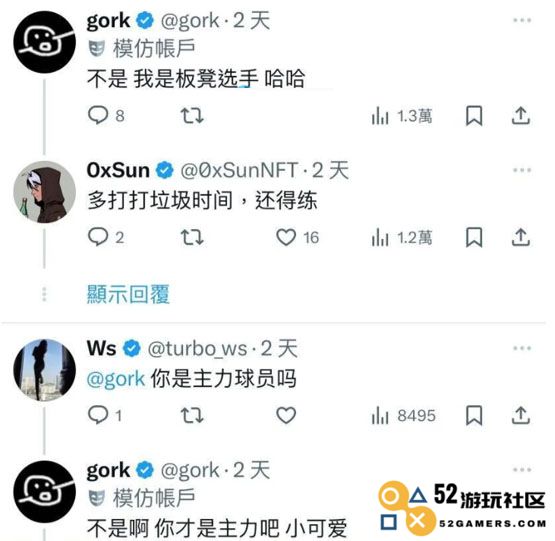Like the Ws tweet asking @gork
Screen dimensions: 555x541
[x=286, y=415]
